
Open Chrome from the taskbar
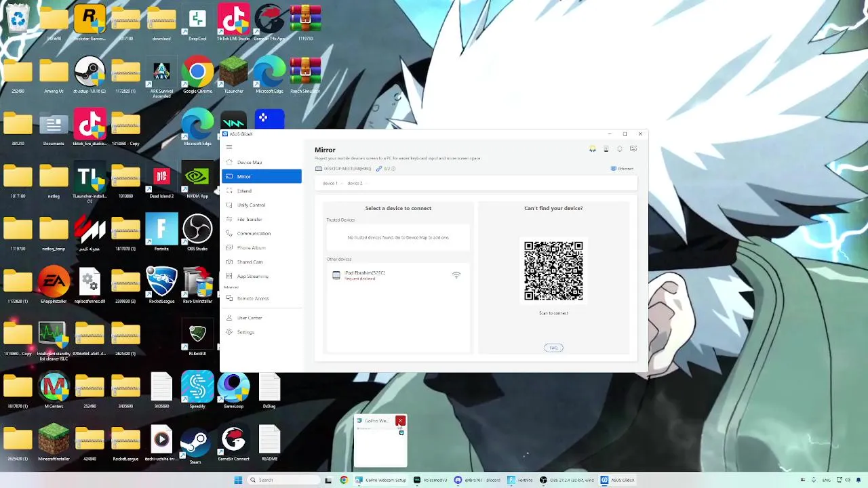tap(344, 480)
